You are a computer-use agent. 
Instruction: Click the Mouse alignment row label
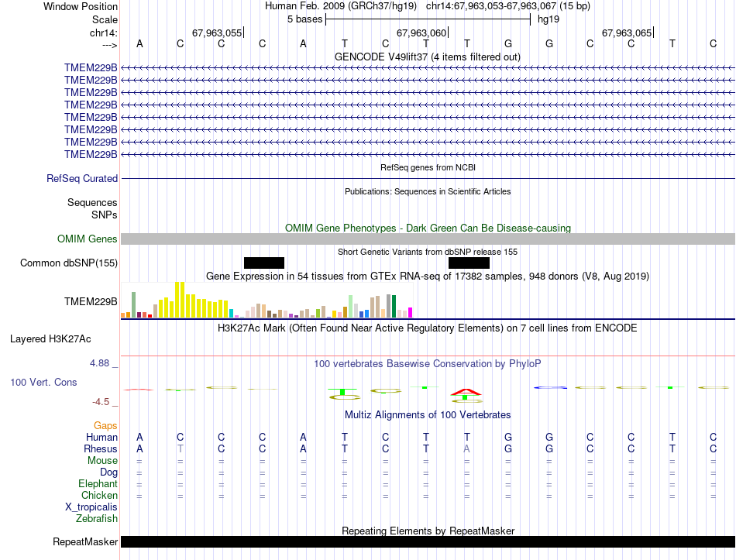tap(102, 461)
